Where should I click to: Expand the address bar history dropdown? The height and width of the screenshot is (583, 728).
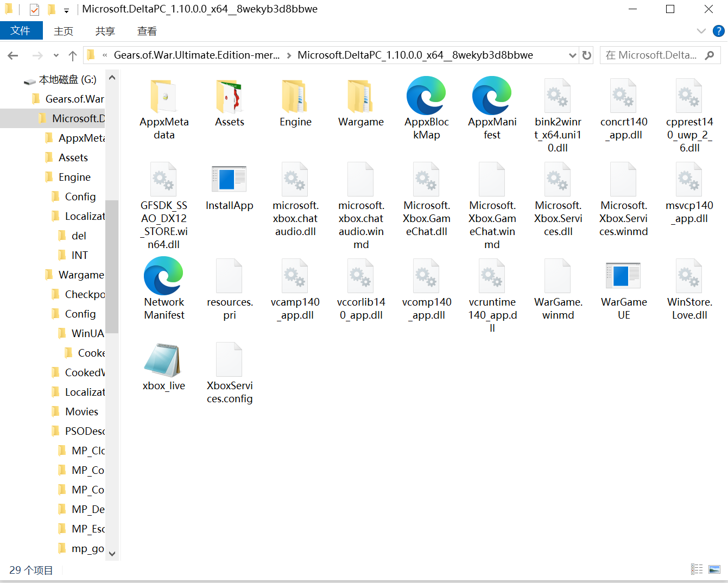click(572, 55)
